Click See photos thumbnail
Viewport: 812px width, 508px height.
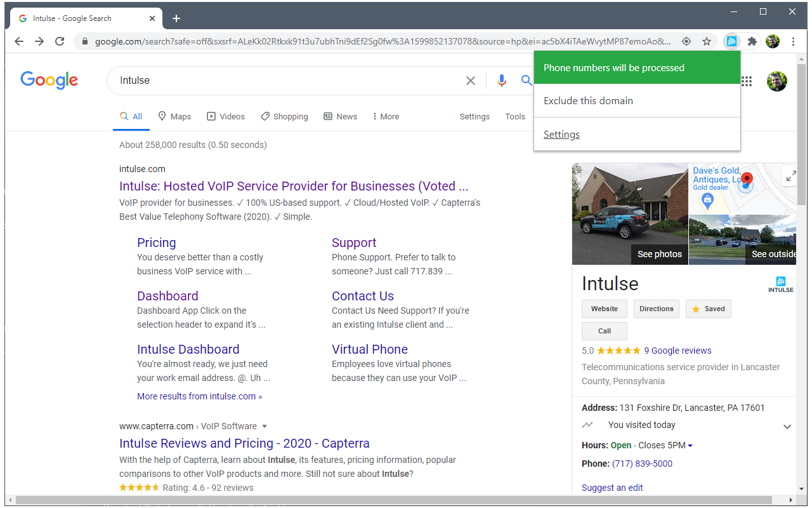click(630, 214)
